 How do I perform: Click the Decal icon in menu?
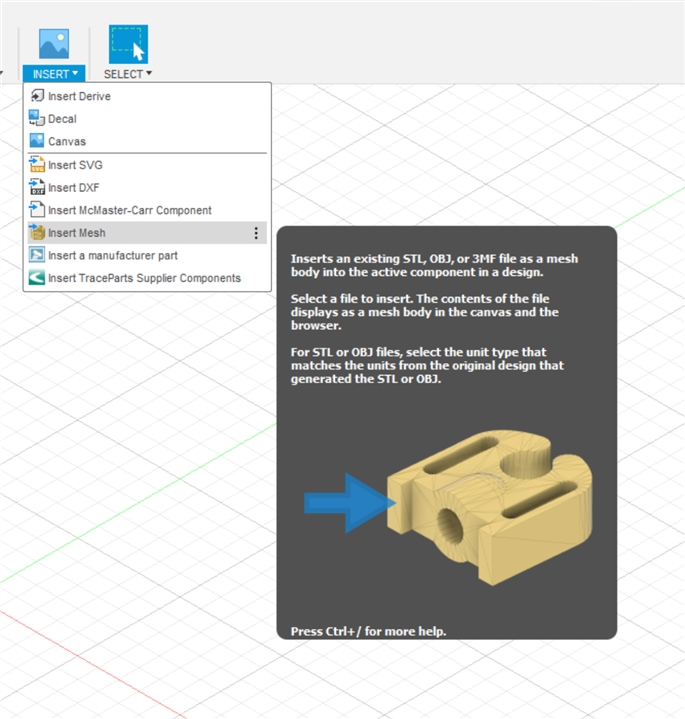pos(37,119)
